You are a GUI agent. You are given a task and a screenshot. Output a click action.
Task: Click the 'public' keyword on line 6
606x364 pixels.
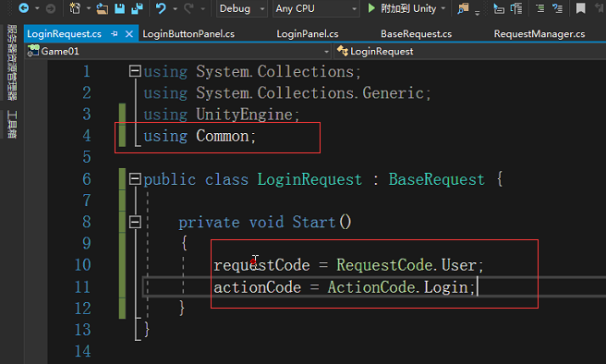(x=170, y=179)
